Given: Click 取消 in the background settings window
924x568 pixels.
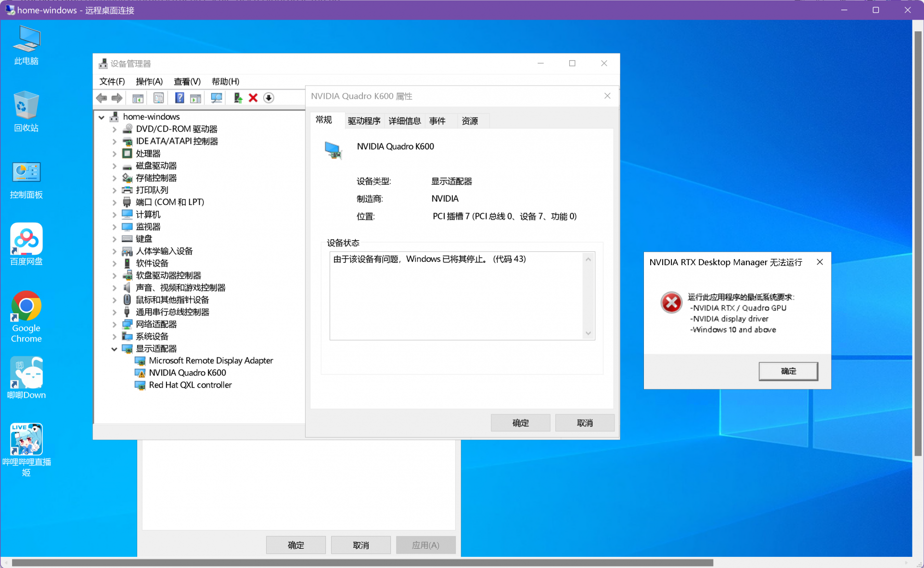Looking at the screenshot, I should tap(361, 545).
